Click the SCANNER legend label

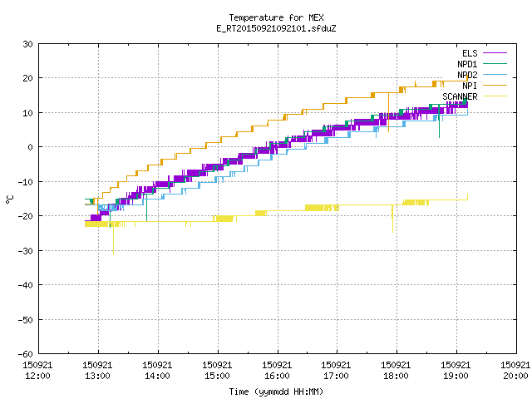[x=460, y=96]
